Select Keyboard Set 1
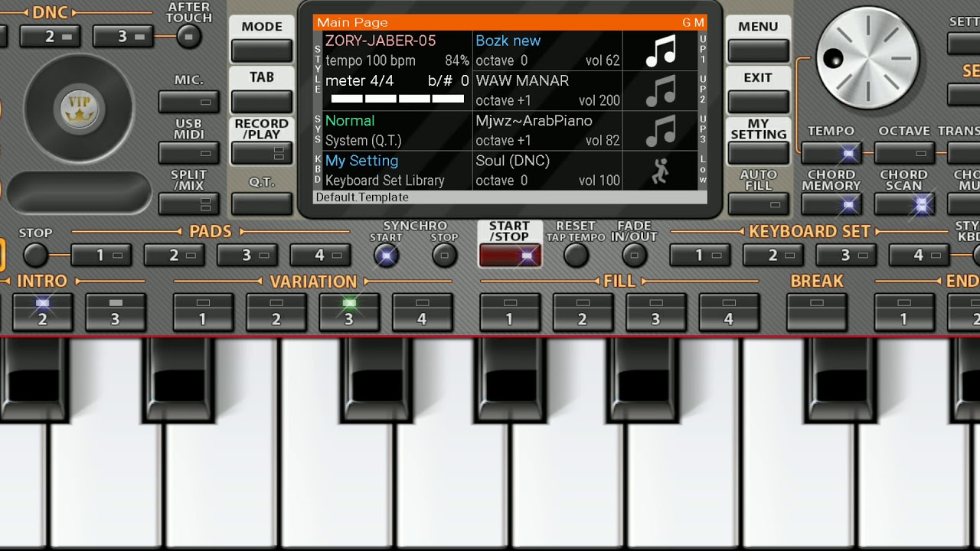 pyautogui.click(x=700, y=255)
